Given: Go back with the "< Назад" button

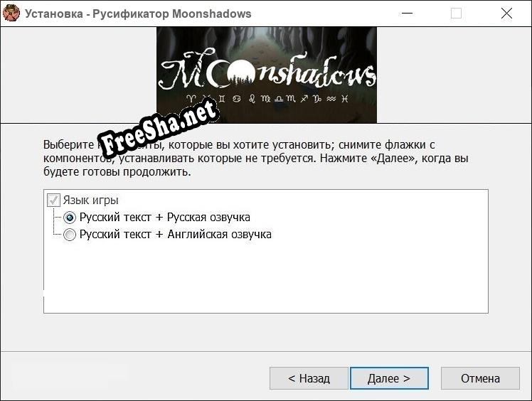Looking at the screenshot, I should point(309,378).
